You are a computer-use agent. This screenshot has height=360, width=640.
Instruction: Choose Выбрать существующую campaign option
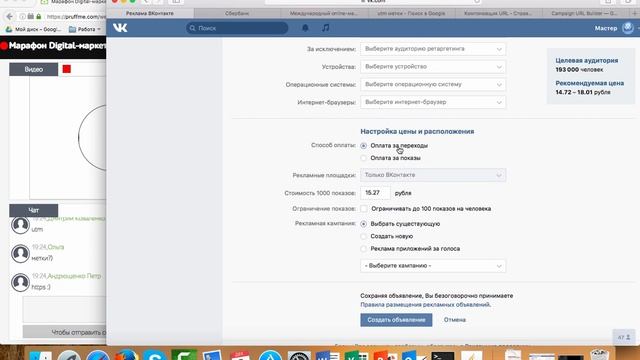363,224
